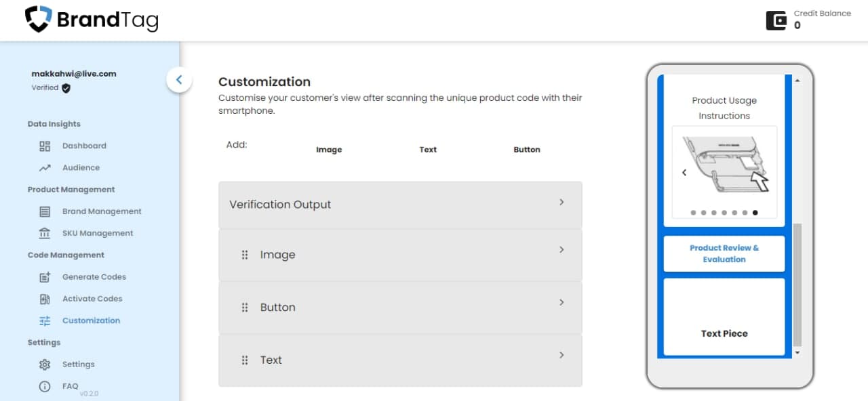868x401 pixels.
Task: Click the FAQ info icon
Action: pyautogui.click(x=45, y=386)
